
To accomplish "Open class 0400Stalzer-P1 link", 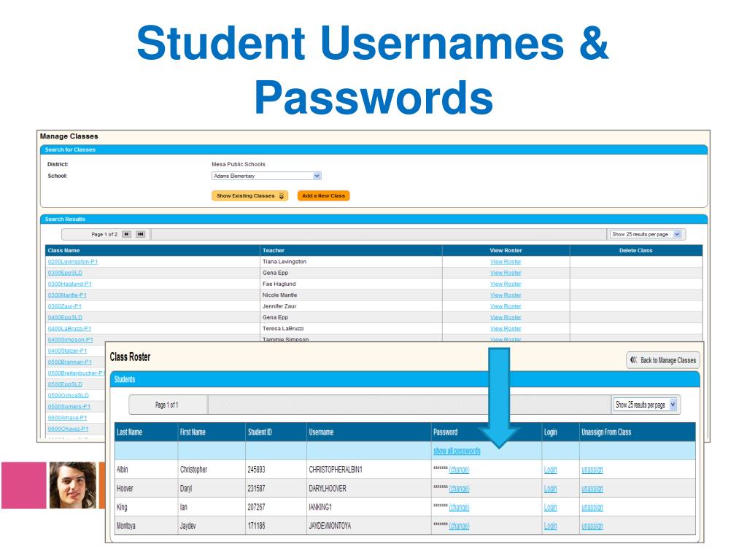I will [67, 351].
